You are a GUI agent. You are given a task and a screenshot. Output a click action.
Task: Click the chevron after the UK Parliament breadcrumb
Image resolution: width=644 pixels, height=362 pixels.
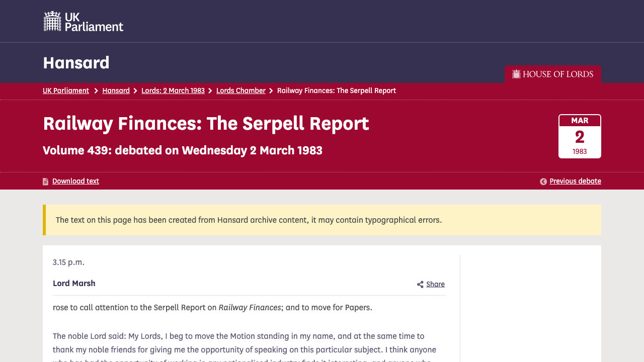point(95,90)
